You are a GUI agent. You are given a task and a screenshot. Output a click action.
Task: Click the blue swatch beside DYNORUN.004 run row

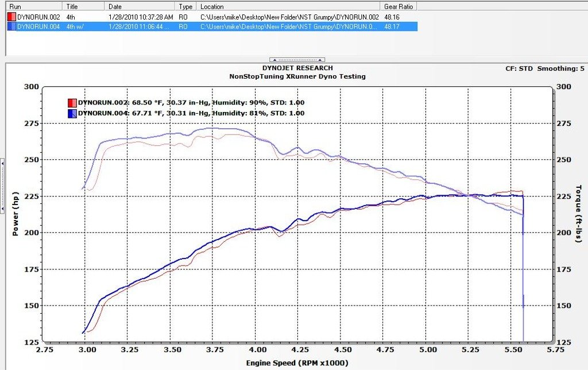click(x=11, y=26)
